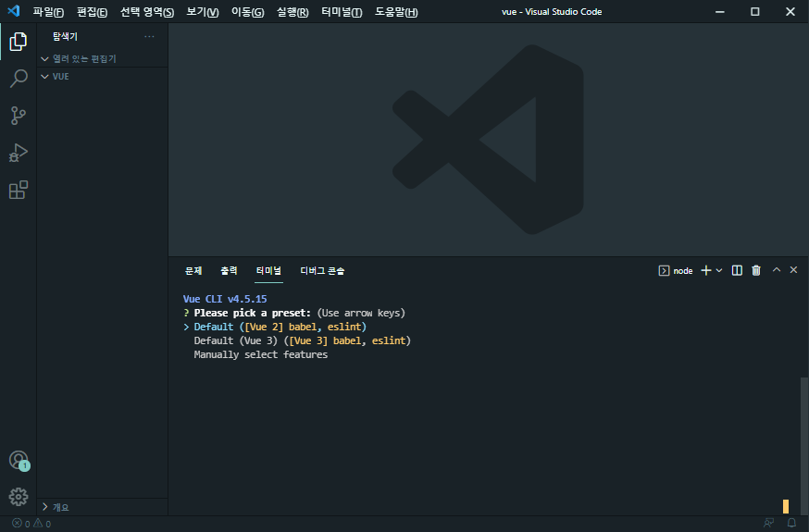
Task: Minimize the VS Code window
Action: coord(720,11)
